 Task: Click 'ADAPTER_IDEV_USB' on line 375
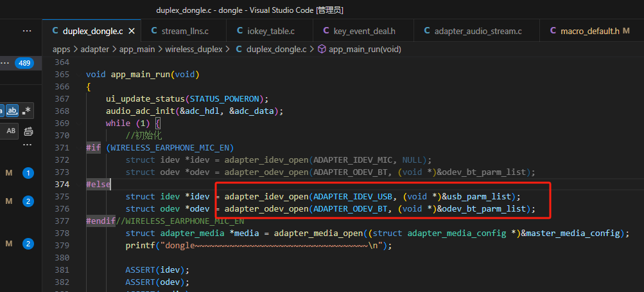[x=352, y=197]
